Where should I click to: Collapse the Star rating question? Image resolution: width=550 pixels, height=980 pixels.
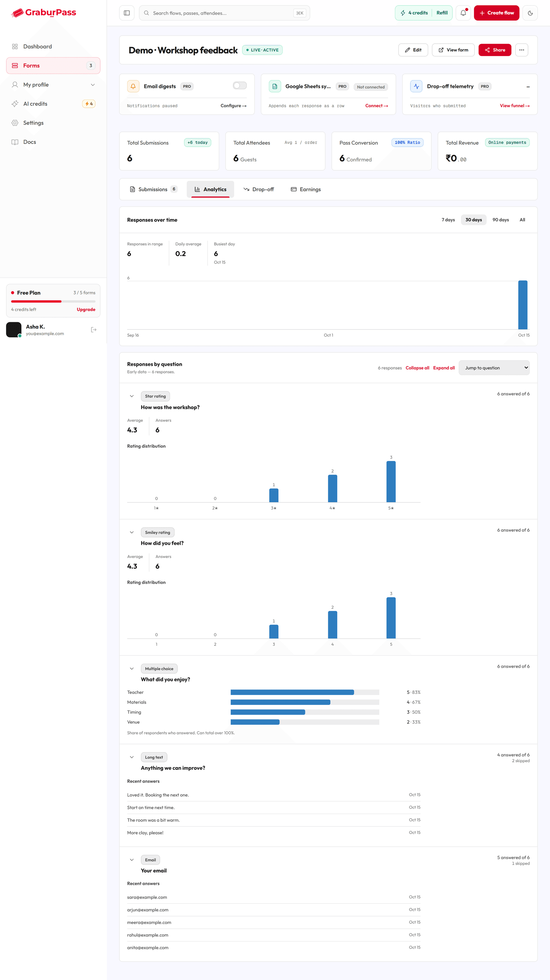click(x=132, y=396)
